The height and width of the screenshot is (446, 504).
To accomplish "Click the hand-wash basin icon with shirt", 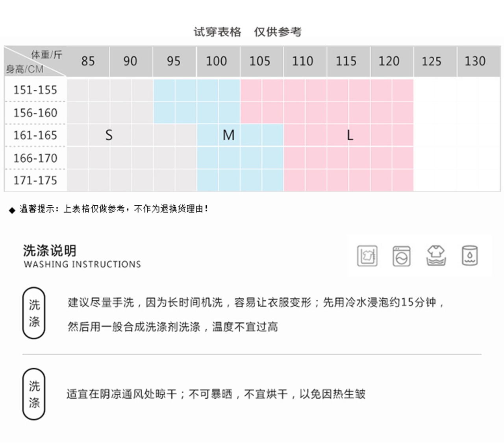I will pyautogui.click(x=367, y=256).
